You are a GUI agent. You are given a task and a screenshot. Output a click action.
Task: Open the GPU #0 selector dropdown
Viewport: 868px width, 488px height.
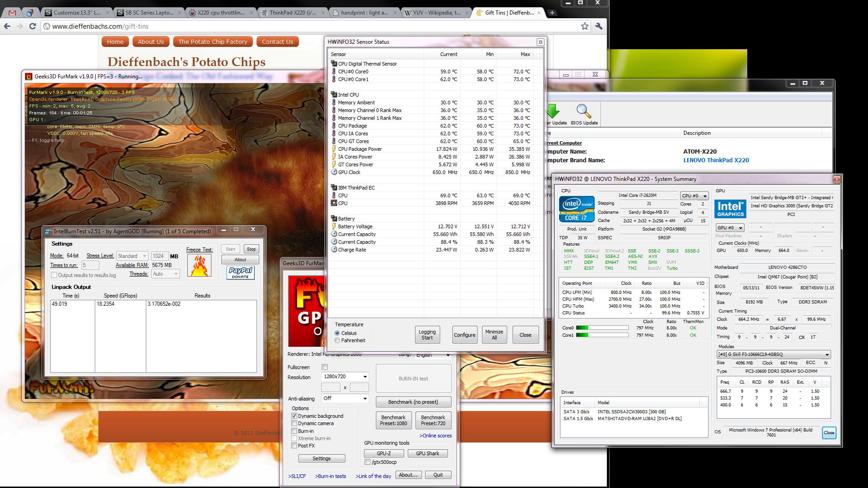[730, 227]
